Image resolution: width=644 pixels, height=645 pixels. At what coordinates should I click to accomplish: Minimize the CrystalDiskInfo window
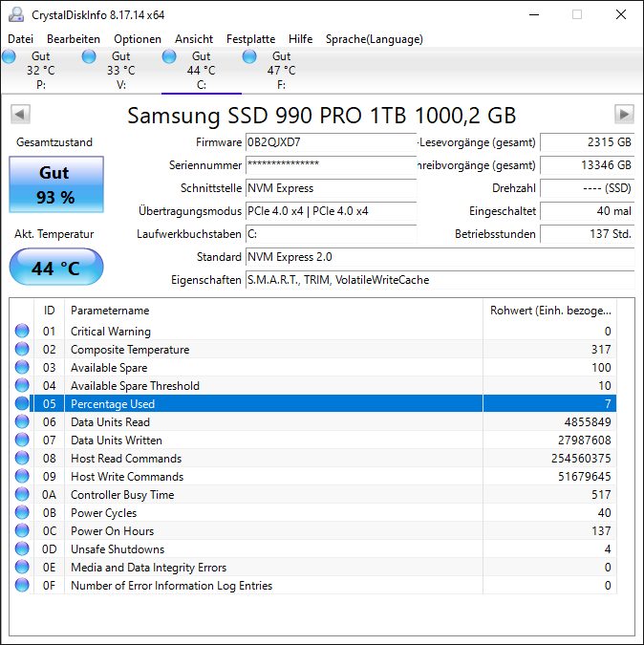click(x=534, y=14)
